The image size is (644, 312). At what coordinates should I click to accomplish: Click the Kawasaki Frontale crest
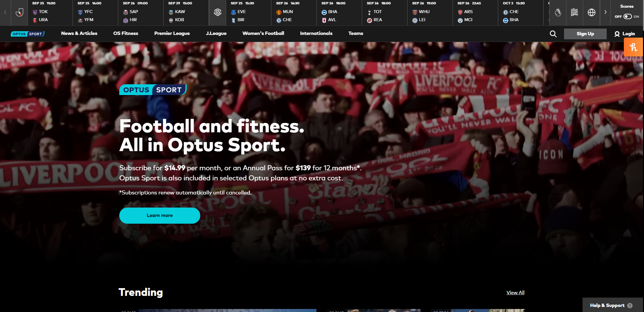171,12
